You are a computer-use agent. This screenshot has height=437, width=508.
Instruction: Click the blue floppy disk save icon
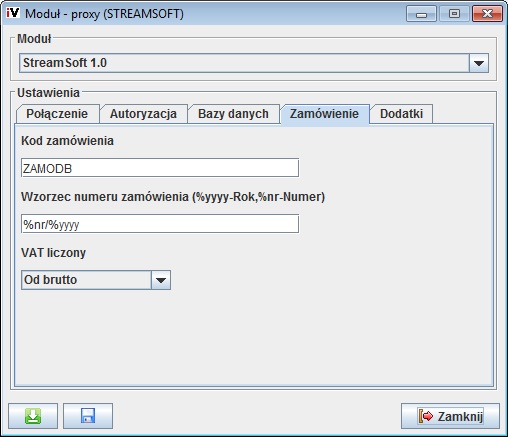[x=88, y=416]
